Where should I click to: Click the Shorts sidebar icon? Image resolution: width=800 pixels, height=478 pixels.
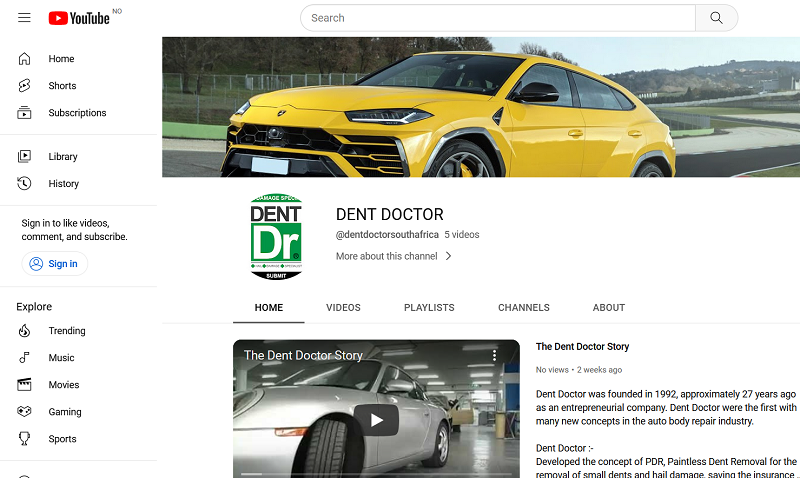click(24, 86)
